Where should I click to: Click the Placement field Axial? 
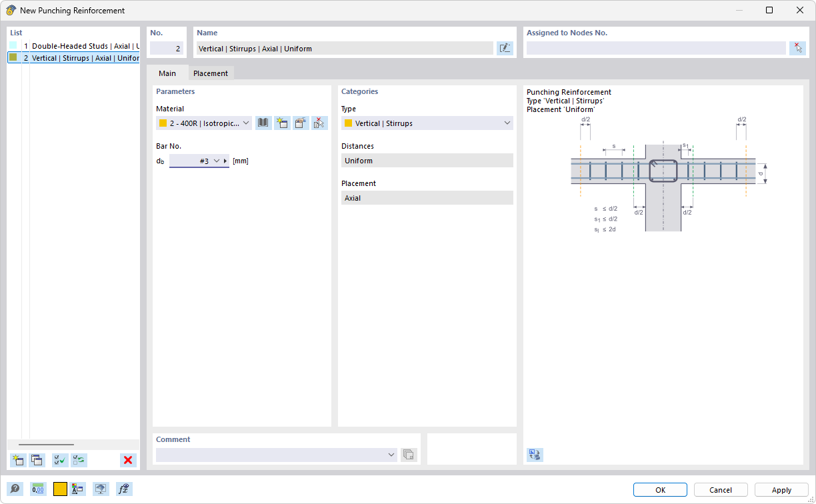[427, 198]
